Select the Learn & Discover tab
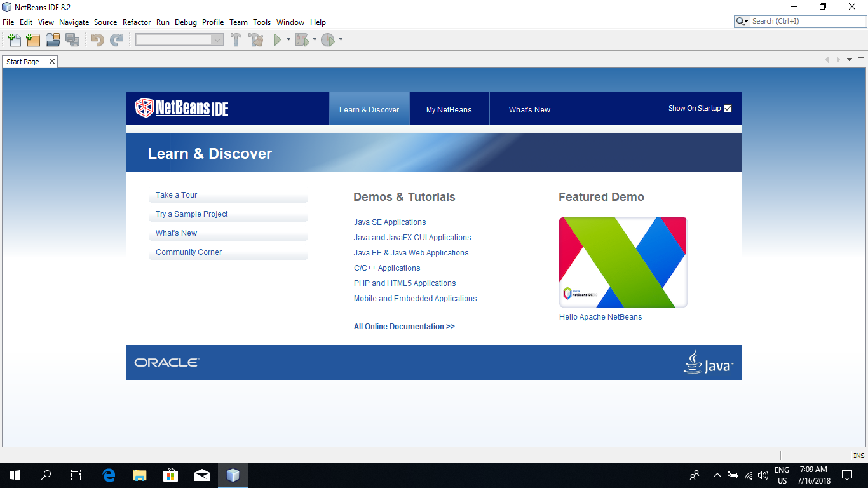Screen dimensions: 868x488 click(369, 109)
